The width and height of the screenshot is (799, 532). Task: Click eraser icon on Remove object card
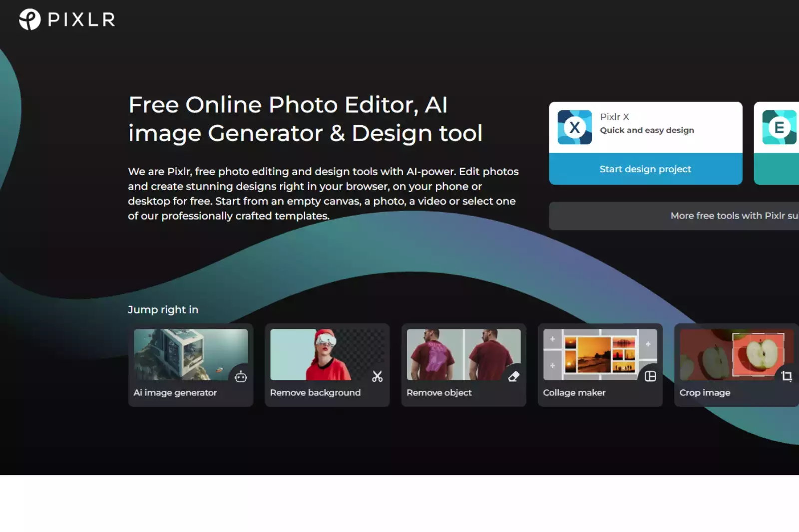coord(514,376)
